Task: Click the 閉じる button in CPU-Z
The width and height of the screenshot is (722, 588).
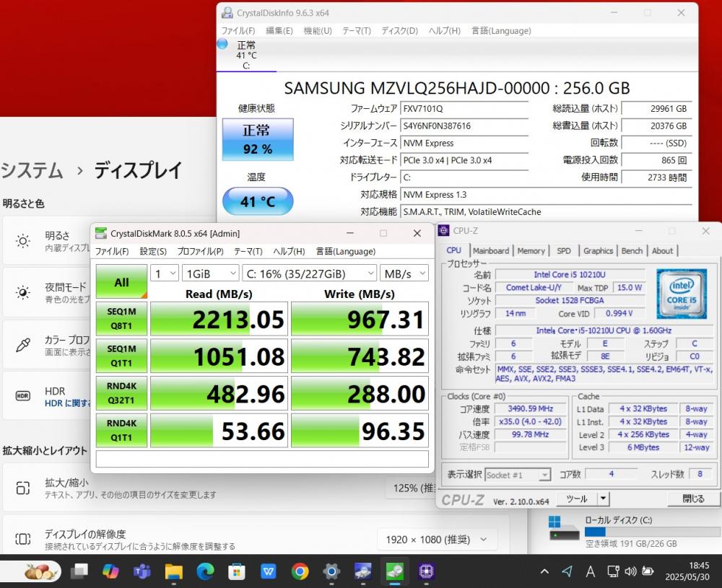Action: (x=693, y=499)
